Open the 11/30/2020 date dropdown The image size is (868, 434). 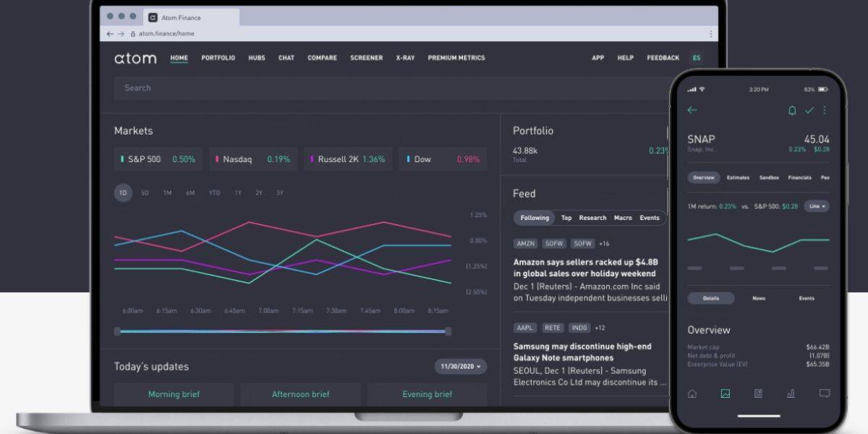tap(461, 367)
